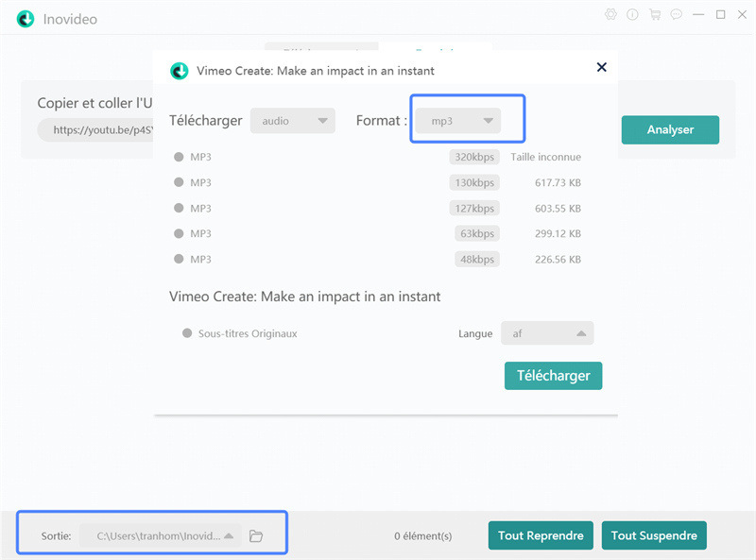Click the 63kbps bitrate badge
Screen dimensions: 756x560
[477, 233]
